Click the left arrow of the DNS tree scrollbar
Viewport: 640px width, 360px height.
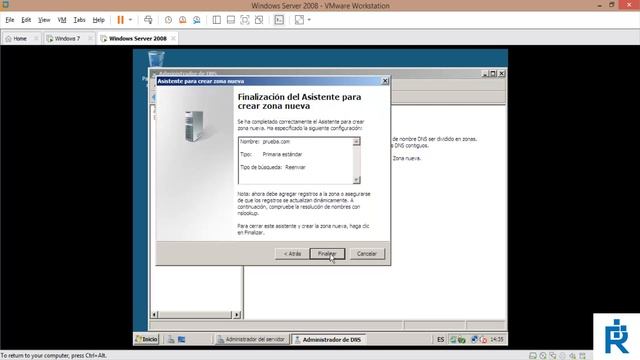click(x=154, y=315)
